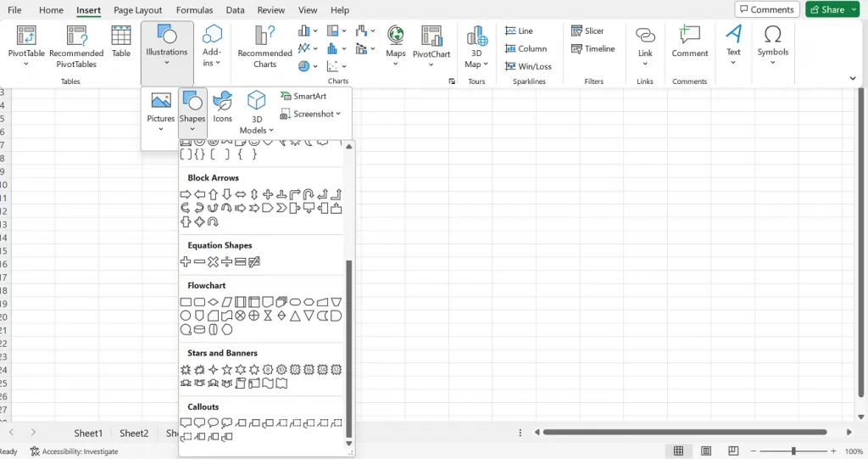
Task: Select the plus sign equation shape
Action: click(x=186, y=261)
